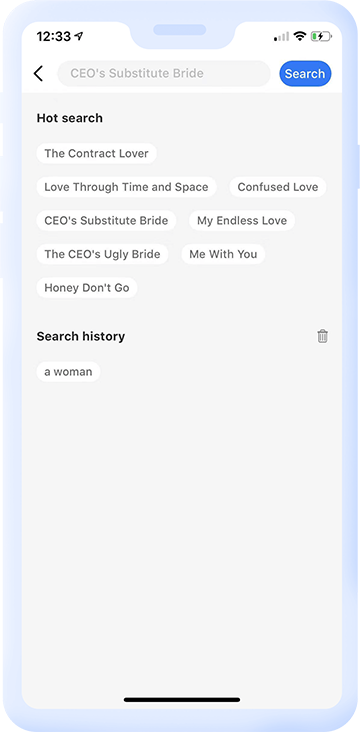Select Honey Don't Go tag
Screen dimensions: 360x732
click(x=87, y=288)
